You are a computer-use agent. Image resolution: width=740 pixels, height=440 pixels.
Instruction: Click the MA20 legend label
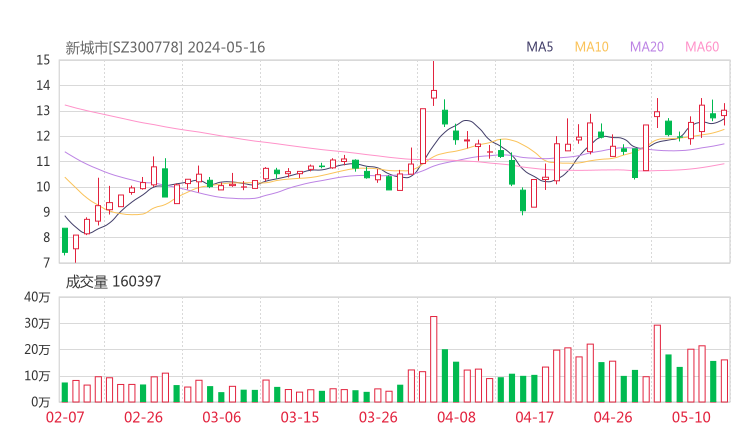coord(647,47)
